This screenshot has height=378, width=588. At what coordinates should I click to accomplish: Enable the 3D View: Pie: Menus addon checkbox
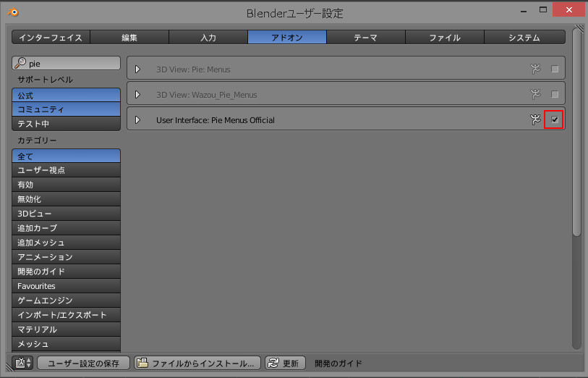[x=555, y=69]
